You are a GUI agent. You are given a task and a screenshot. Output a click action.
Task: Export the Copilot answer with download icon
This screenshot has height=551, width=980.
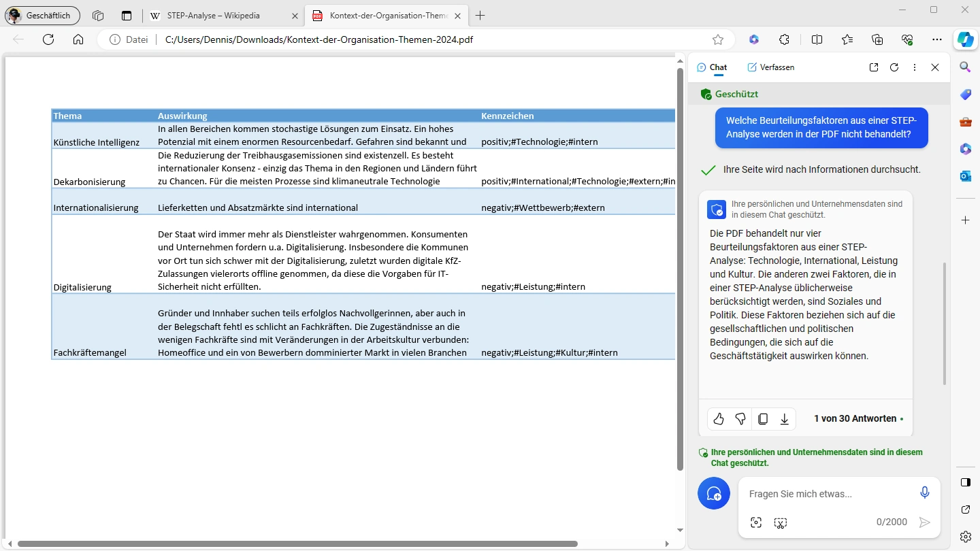click(785, 419)
